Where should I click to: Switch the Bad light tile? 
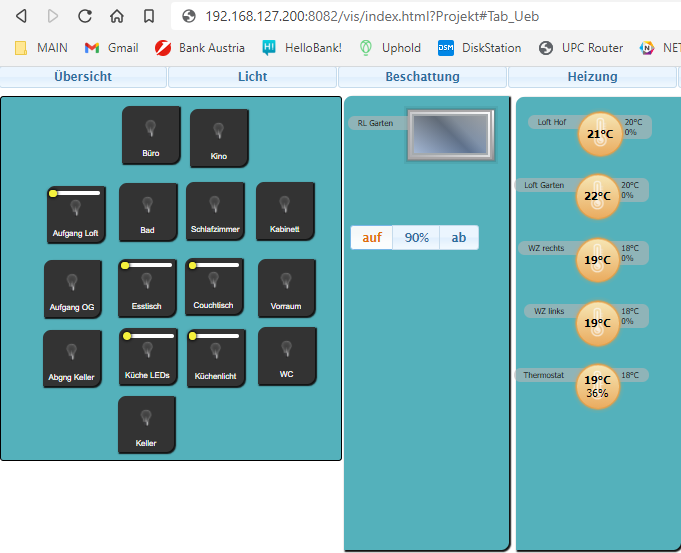[148, 212]
